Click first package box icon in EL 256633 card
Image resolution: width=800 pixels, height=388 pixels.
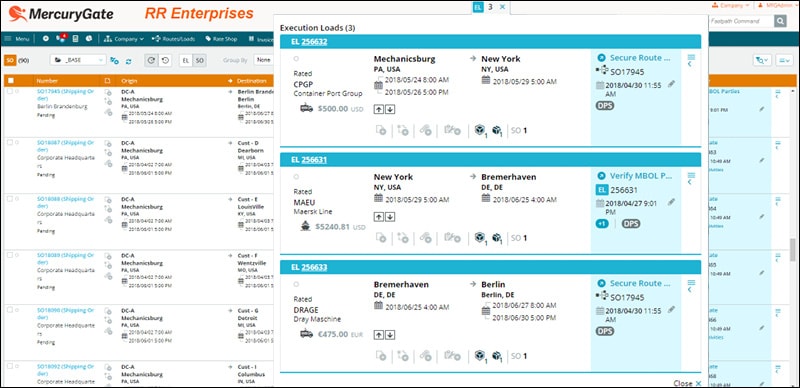480,356
